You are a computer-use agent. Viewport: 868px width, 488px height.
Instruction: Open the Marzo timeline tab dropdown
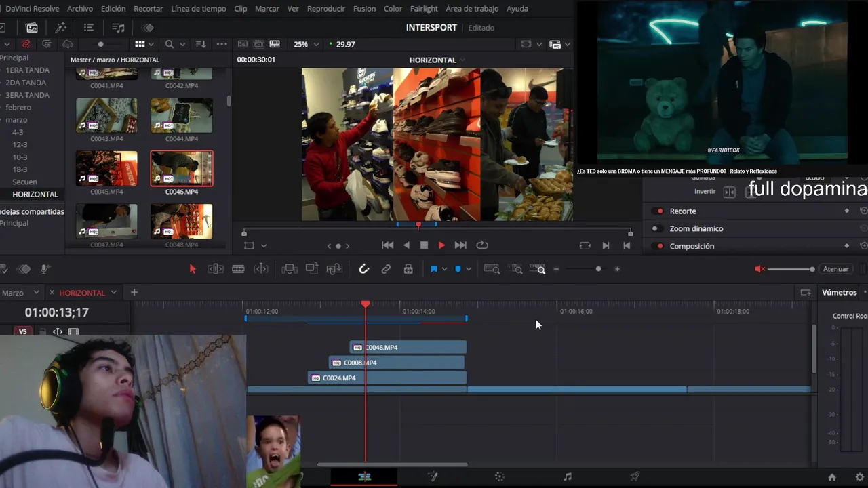[x=37, y=293]
